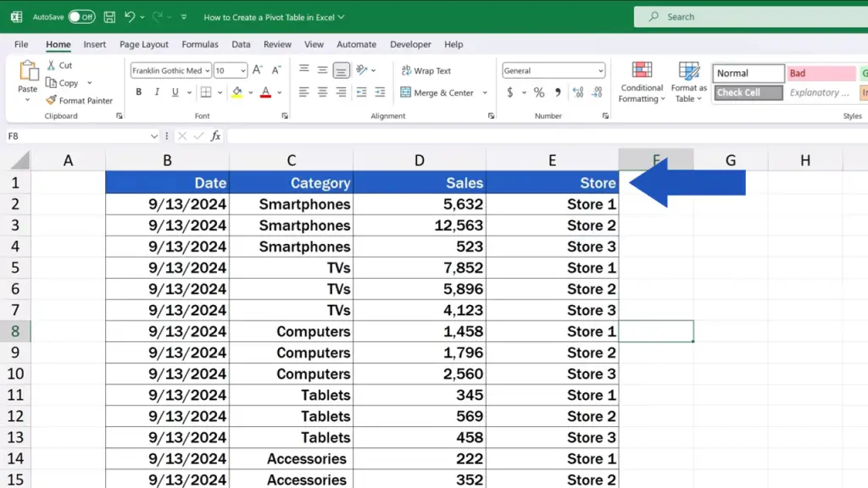
Task: Select Align Left icon
Action: click(x=304, y=92)
